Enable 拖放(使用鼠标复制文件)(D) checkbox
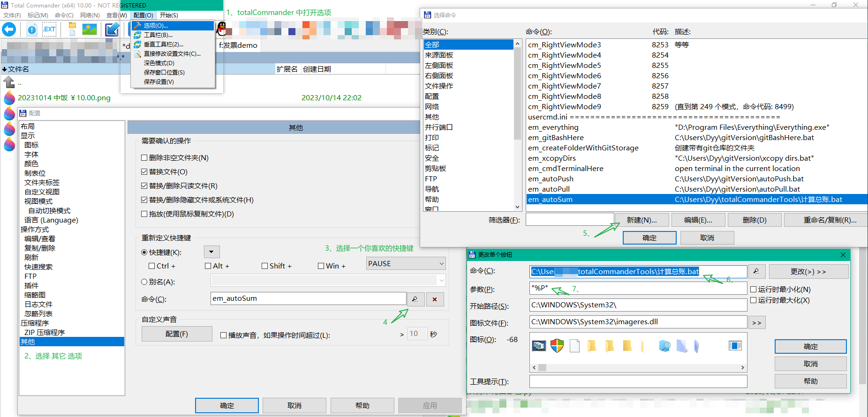The height and width of the screenshot is (417, 868). (144, 214)
